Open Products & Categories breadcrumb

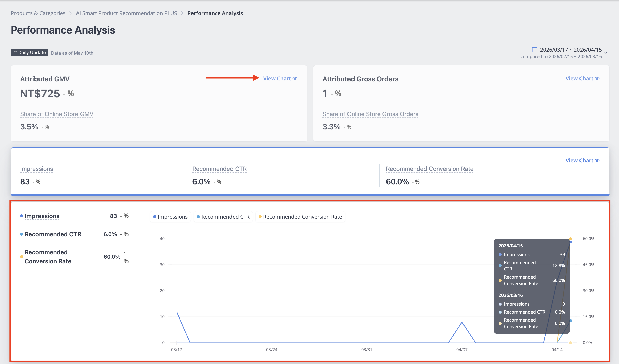38,13
